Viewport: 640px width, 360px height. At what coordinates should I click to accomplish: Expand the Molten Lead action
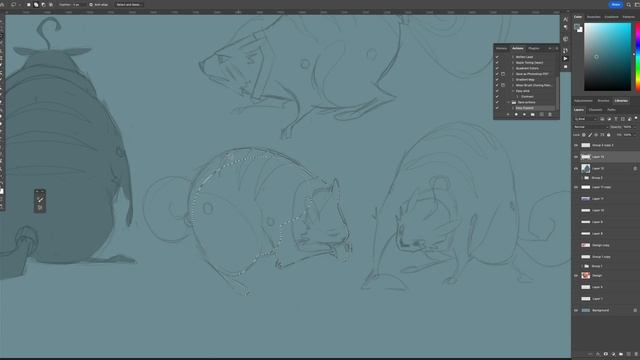click(x=513, y=57)
